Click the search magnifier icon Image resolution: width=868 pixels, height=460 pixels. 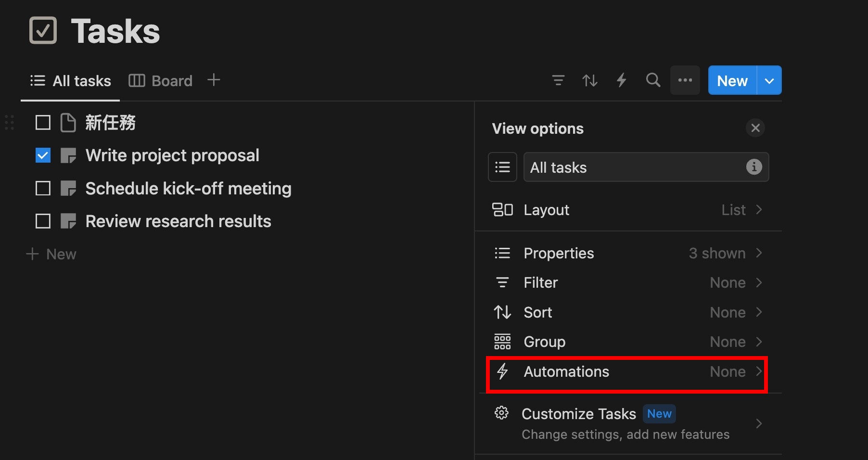pos(653,80)
